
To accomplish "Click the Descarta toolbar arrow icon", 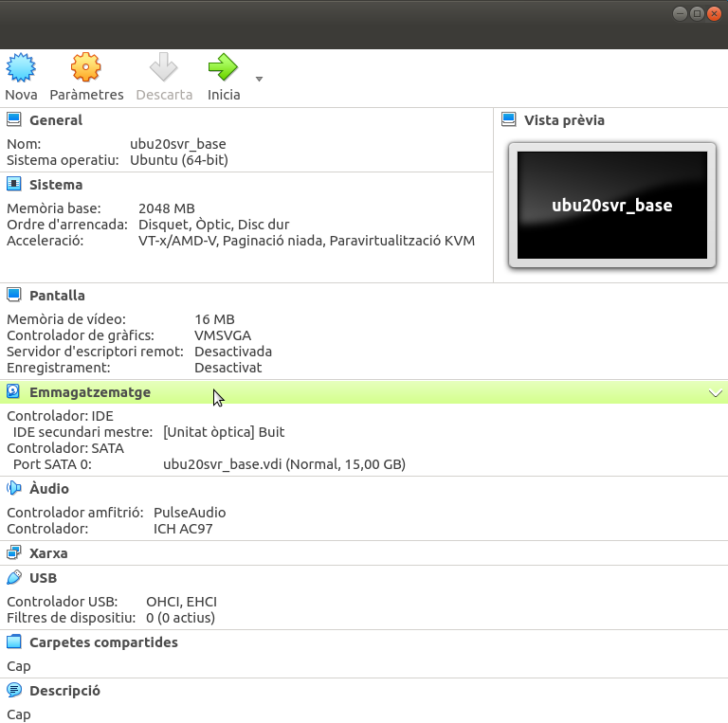I will click(164, 68).
